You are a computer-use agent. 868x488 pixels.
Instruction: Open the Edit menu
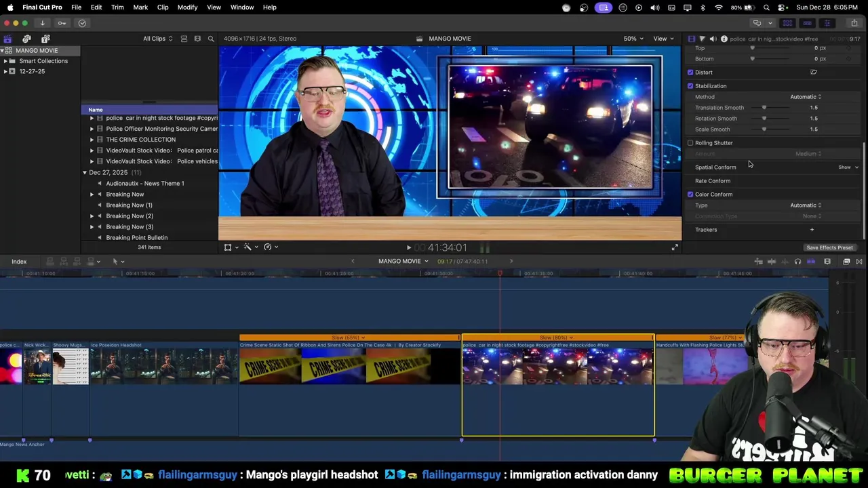tap(96, 7)
